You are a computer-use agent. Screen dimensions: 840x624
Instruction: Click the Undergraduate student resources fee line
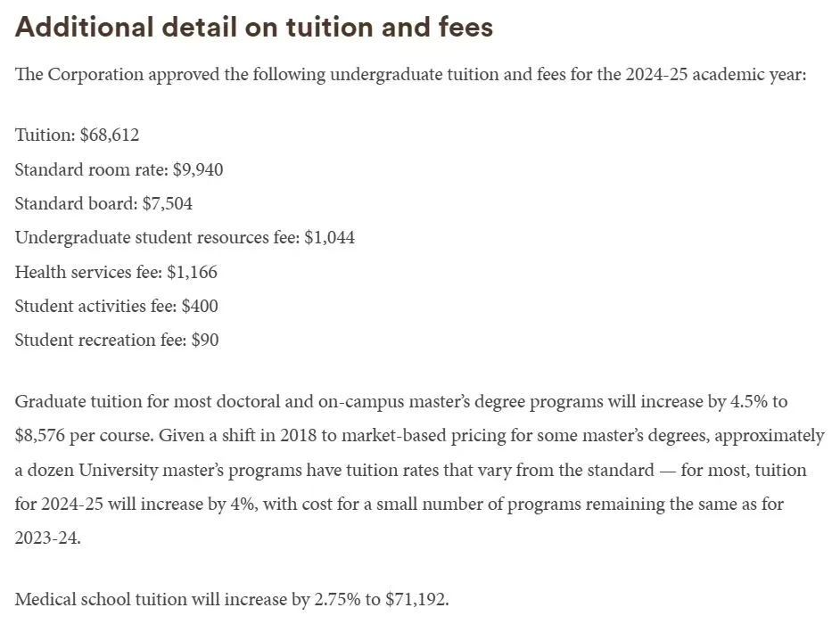pos(185,238)
